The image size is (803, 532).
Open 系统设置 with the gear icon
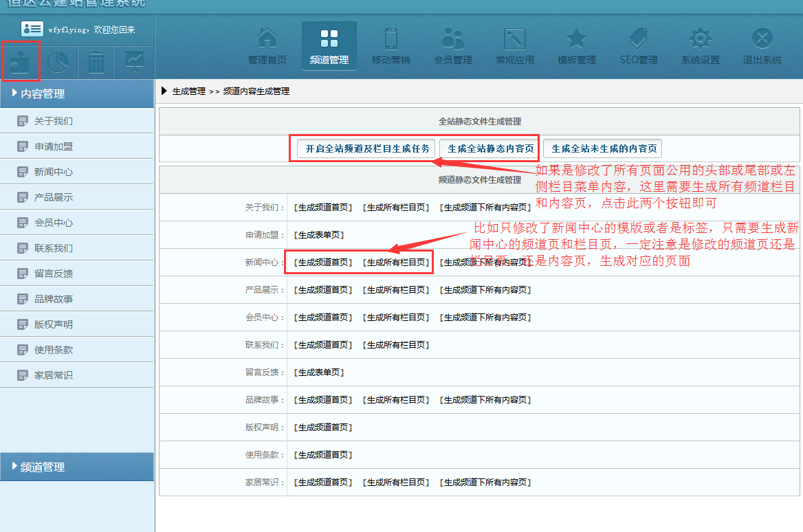pos(700,46)
